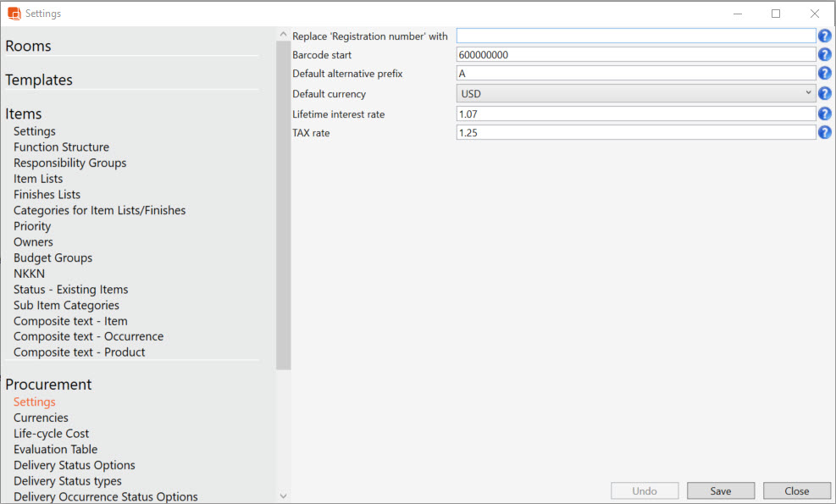Click help icon next to Default alternative prefix
Image resolution: width=836 pixels, height=504 pixels.
(824, 75)
